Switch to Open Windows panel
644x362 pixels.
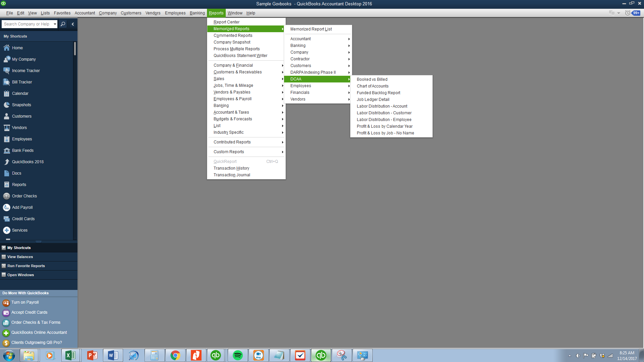click(39, 275)
